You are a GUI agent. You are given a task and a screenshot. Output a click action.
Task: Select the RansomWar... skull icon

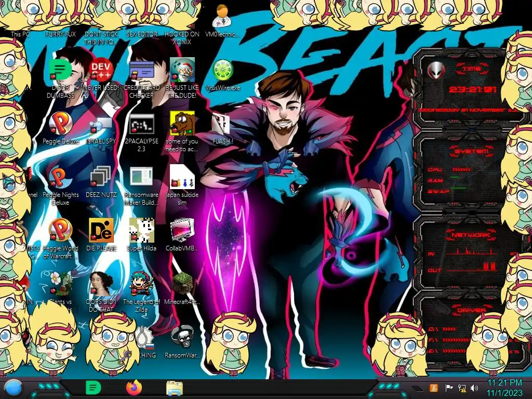pyautogui.click(x=182, y=337)
